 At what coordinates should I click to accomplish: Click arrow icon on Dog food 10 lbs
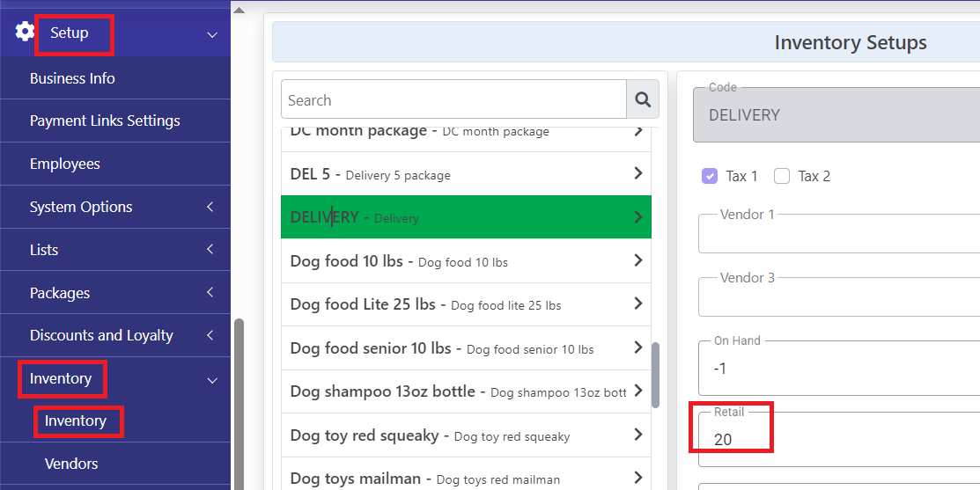(x=638, y=260)
